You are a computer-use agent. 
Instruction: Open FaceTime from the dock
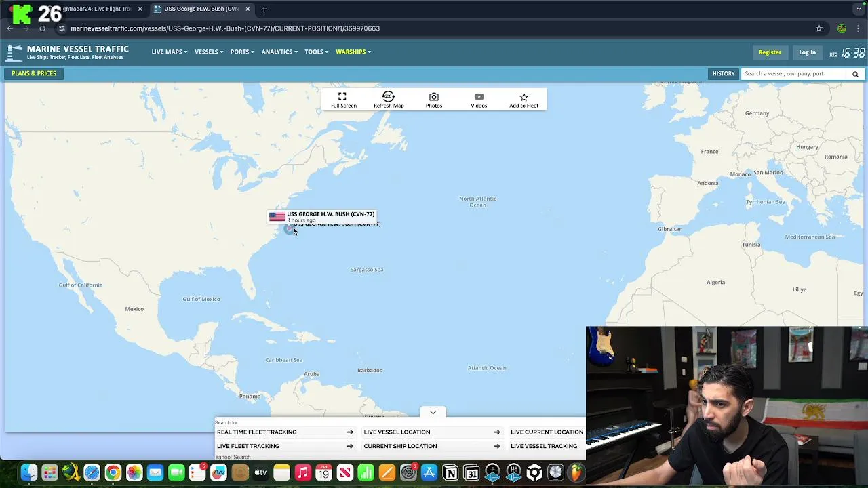point(176,472)
